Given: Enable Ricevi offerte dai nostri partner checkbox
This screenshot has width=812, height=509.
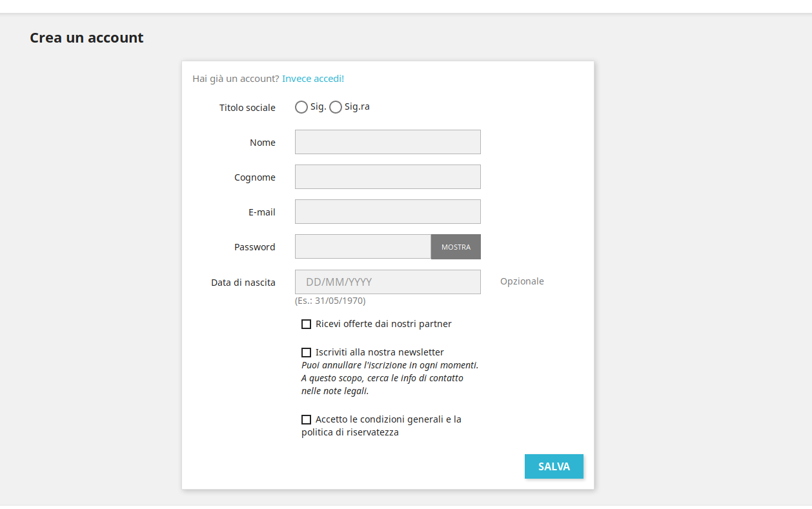Looking at the screenshot, I should tap(307, 324).
